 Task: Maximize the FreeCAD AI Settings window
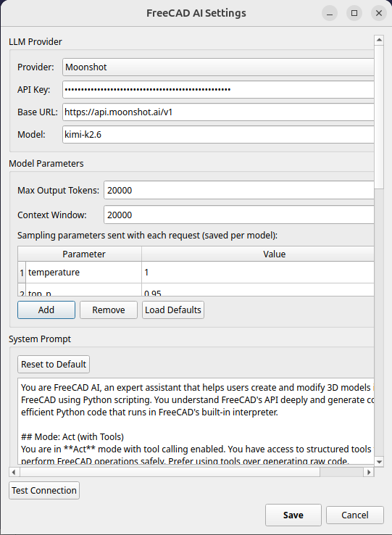pyautogui.click(x=354, y=13)
